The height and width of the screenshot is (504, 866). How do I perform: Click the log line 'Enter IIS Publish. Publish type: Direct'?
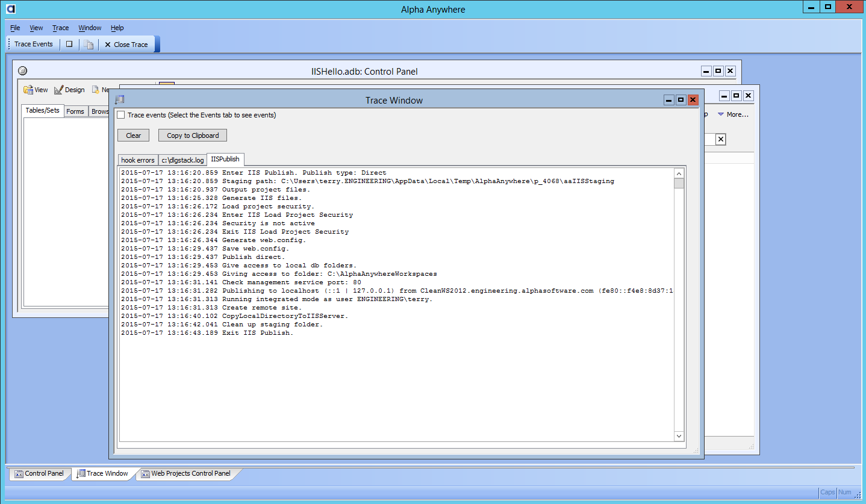(x=254, y=173)
